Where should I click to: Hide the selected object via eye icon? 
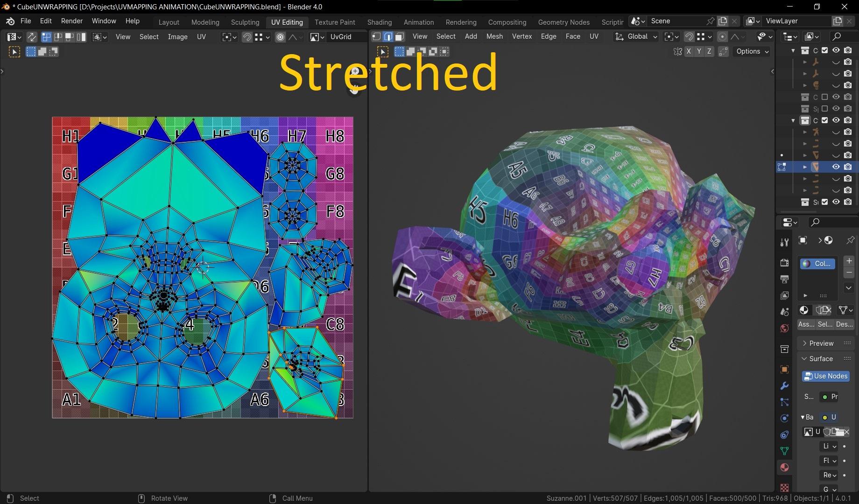click(836, 167)
